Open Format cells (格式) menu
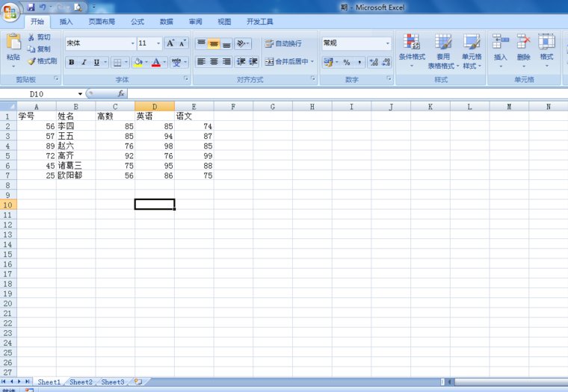Screen dimensions: 568x392 pyautogui.click(x=546, y=51)
